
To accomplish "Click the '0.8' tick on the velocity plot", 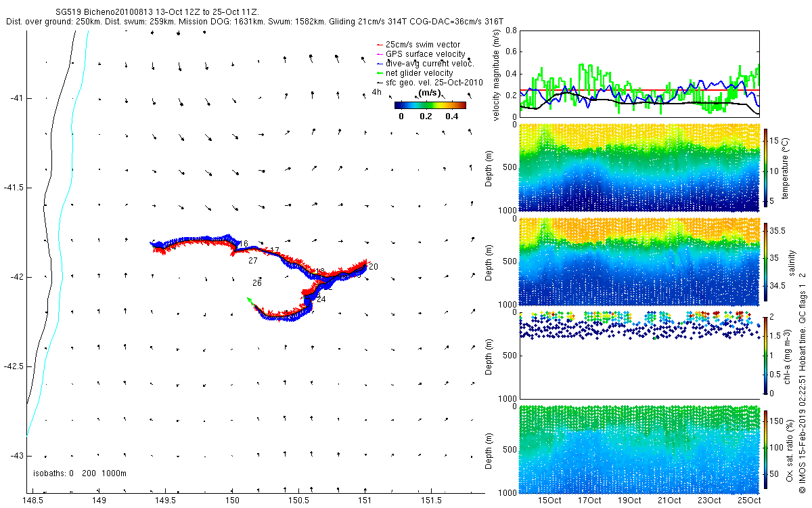I will [511, 31].
